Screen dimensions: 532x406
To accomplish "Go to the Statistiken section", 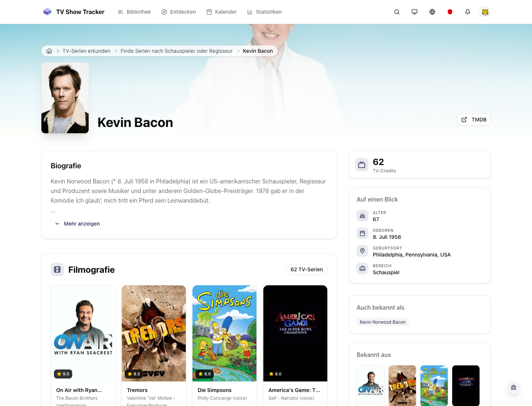I will pyautogui.click(x=265, y=12).
